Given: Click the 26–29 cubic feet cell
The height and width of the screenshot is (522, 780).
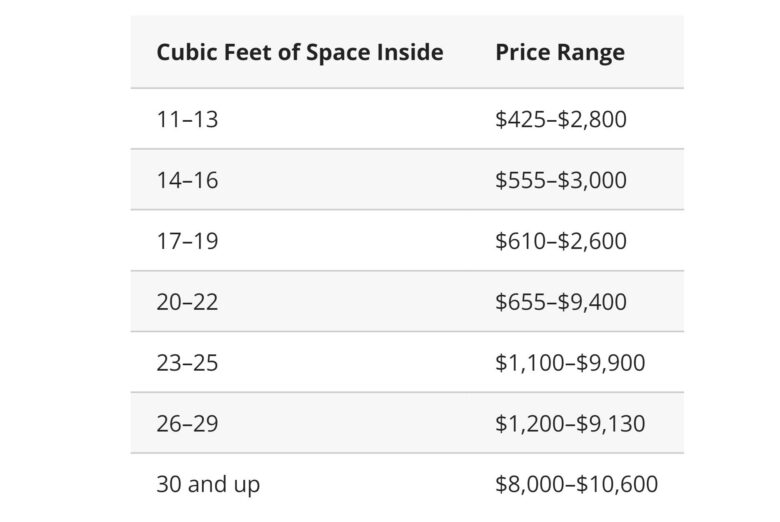Looking at the screenshot, I should tap(187, 424).
